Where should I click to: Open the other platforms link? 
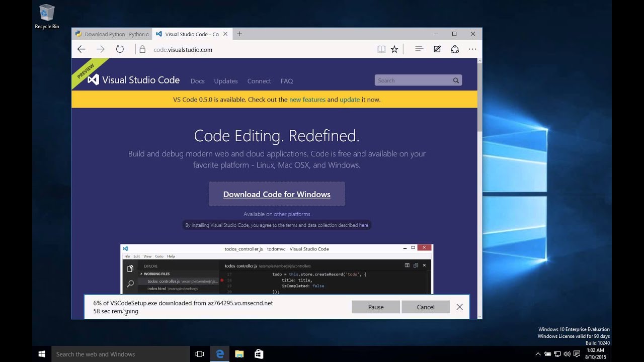[292, 214]
